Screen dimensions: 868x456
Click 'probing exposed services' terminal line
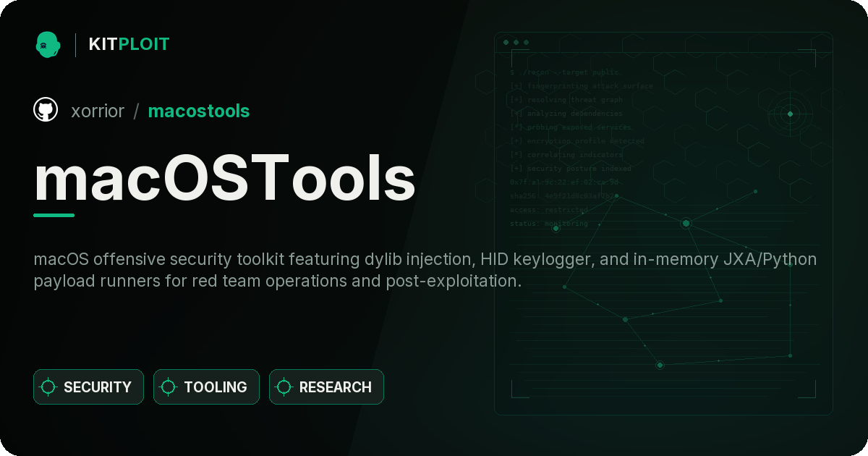click(570, 127)
